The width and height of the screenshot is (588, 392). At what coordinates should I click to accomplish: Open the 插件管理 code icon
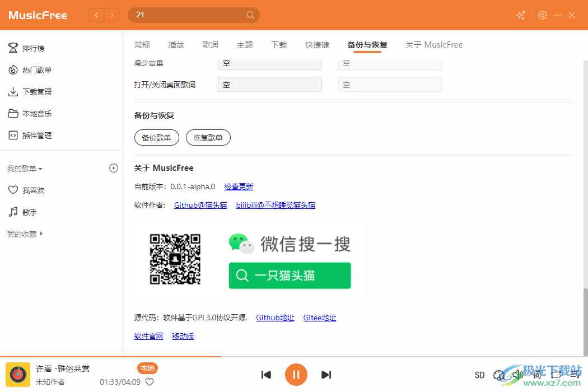pyautogui.click(x=13, y=135)
